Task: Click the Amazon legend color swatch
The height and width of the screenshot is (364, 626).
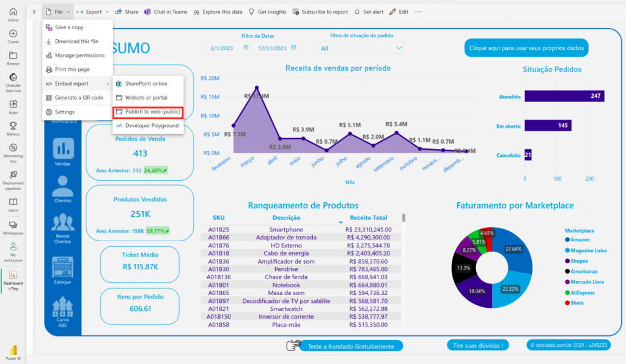Action: point(568,240)
